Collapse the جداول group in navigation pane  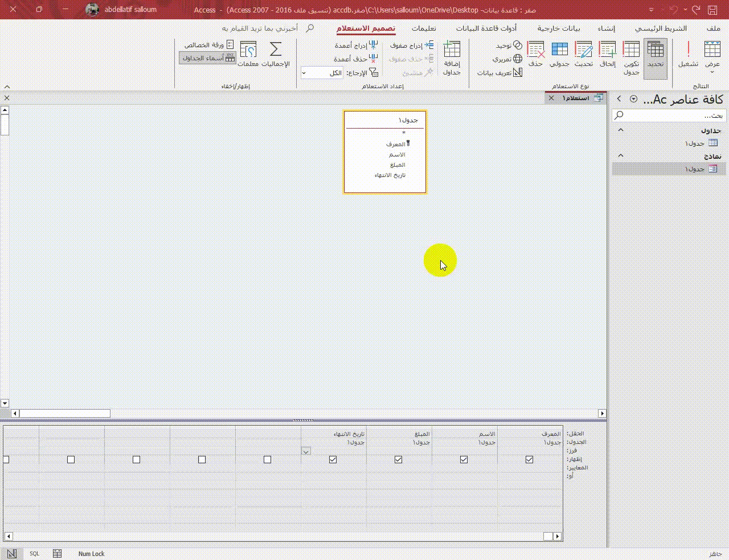621,130
